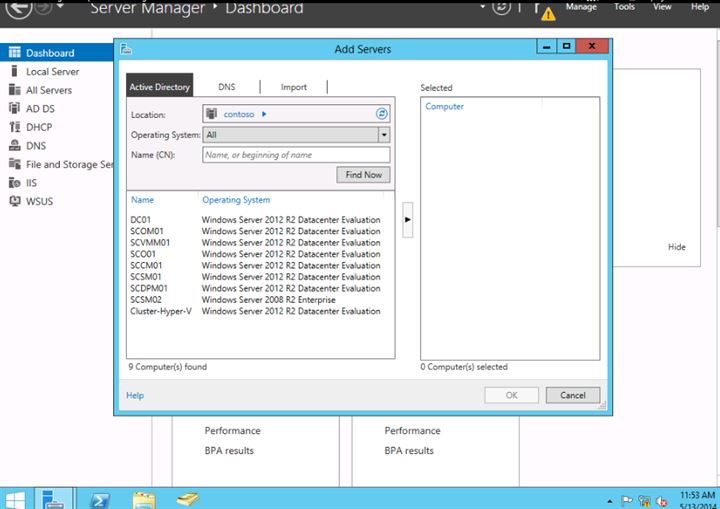Select the SCDPM01 computer row
This screenshot has width=720, height=509.
click(260, 288)
